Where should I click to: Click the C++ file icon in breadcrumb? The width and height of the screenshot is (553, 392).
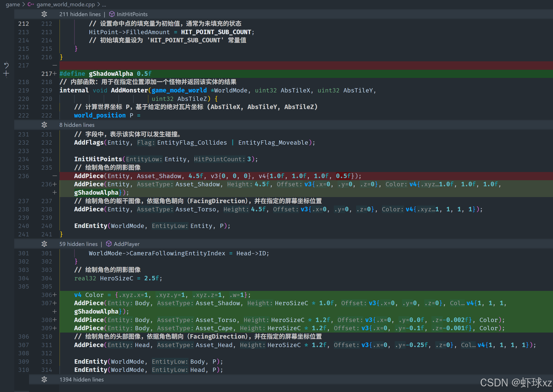[31, 4]
